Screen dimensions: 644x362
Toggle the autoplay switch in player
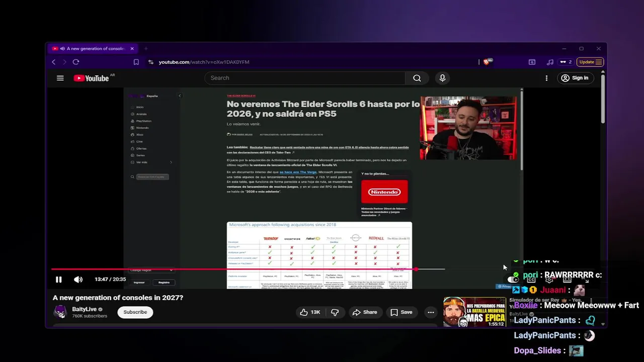[513, 280]
